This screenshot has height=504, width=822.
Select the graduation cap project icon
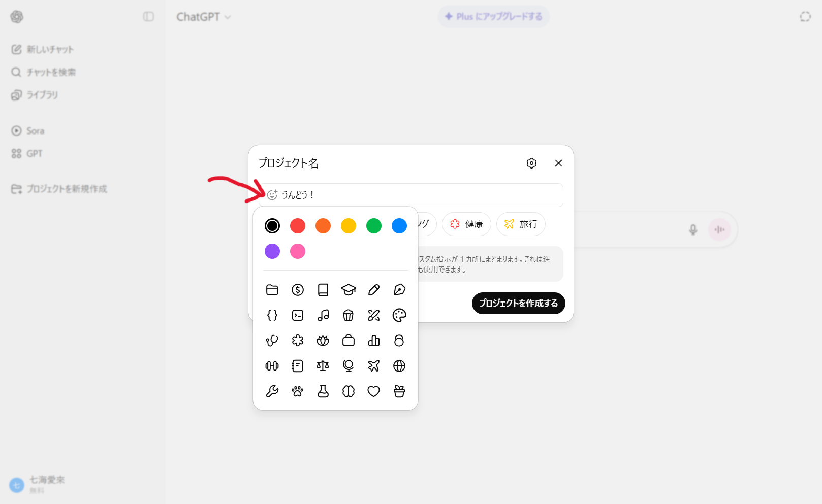point(349,290)
